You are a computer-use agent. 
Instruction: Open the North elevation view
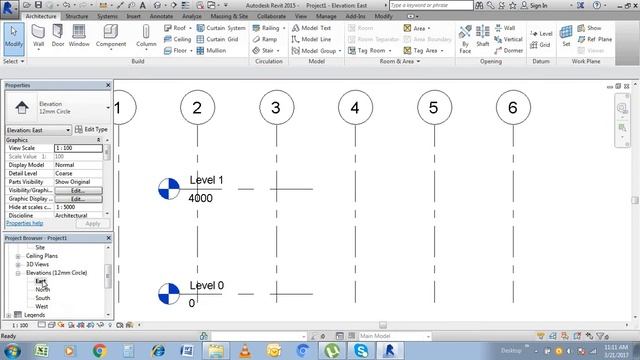[x=42, y=289]
